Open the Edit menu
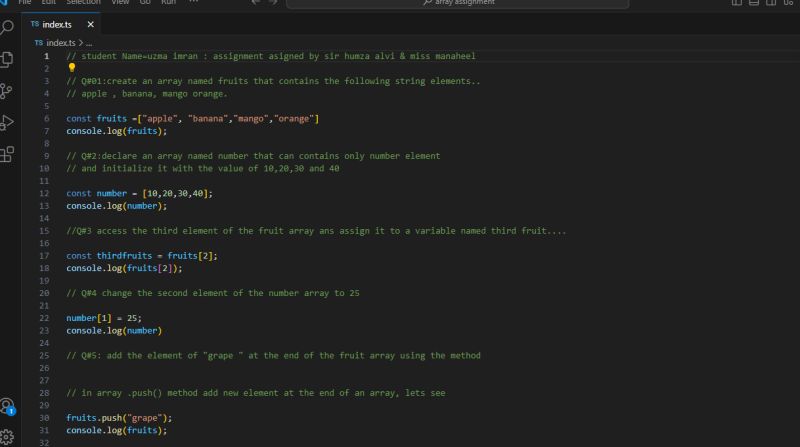 point(48,3)
